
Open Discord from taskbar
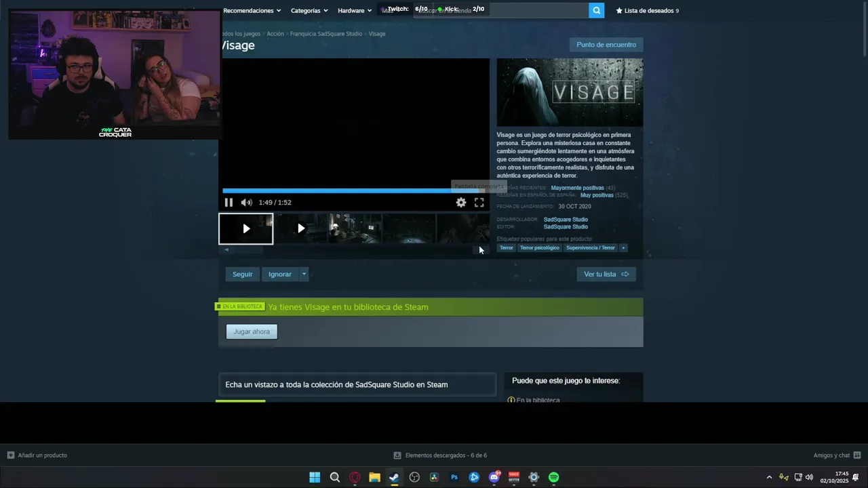click(494, 477)
